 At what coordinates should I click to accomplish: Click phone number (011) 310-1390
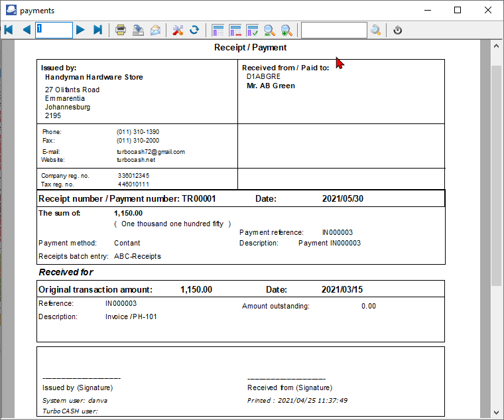[138, 132]
